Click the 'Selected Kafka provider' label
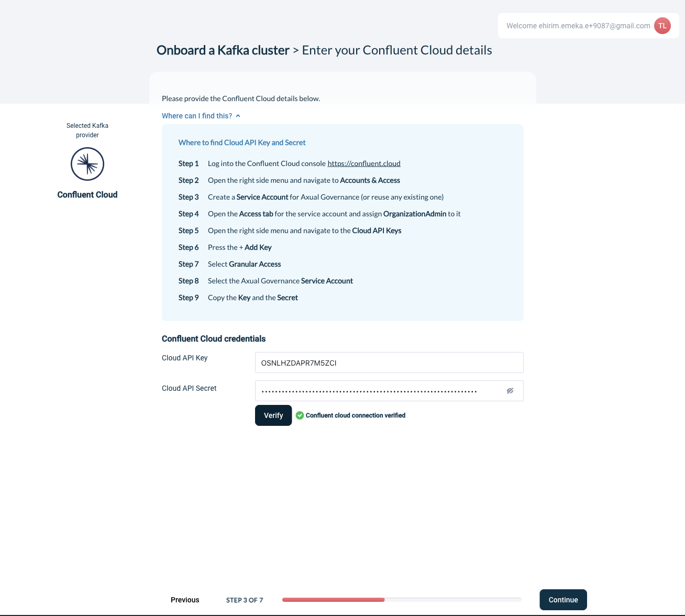Viewport: 685px width, 616px height. [87, 130]
